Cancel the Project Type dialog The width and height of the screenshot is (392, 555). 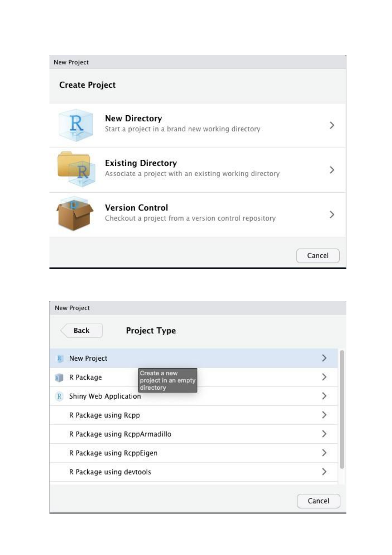[318, 501]
